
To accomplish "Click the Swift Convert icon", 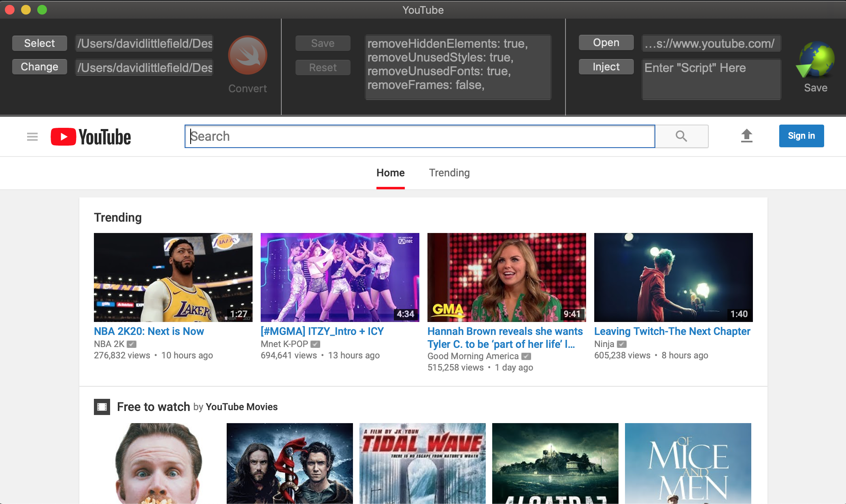I will (247, 55).
